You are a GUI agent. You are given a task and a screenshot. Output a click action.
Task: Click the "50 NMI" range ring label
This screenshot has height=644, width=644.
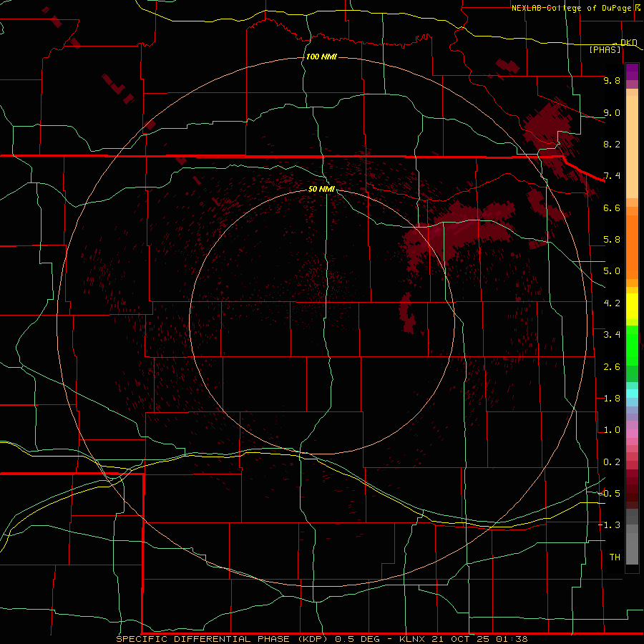(x=321, y=189)
